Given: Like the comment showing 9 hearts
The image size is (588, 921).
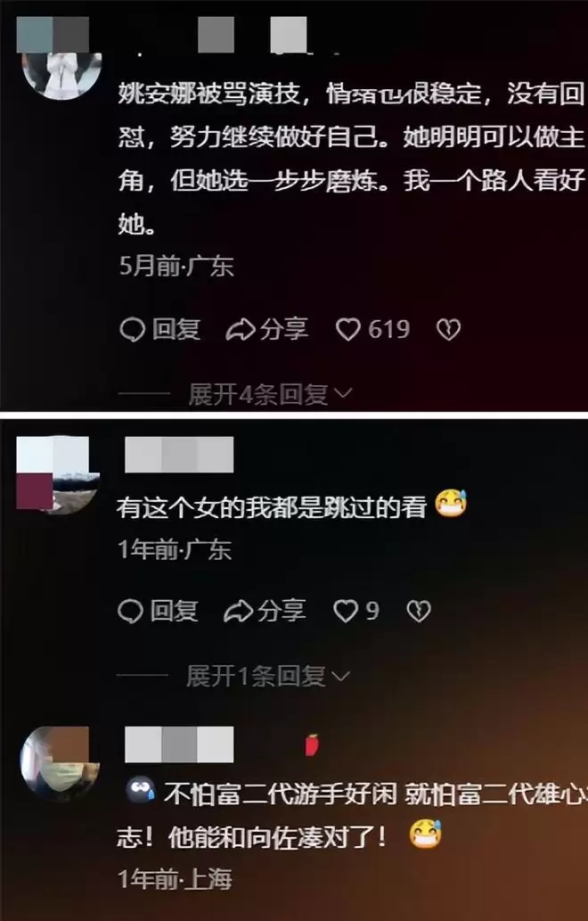Looking at the screenshot, I should [345, 612].
